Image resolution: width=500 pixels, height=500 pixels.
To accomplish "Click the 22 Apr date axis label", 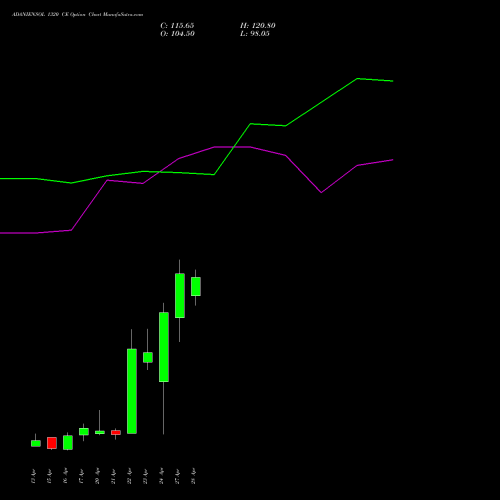I will pyautogui.click(x=129, y=476).
